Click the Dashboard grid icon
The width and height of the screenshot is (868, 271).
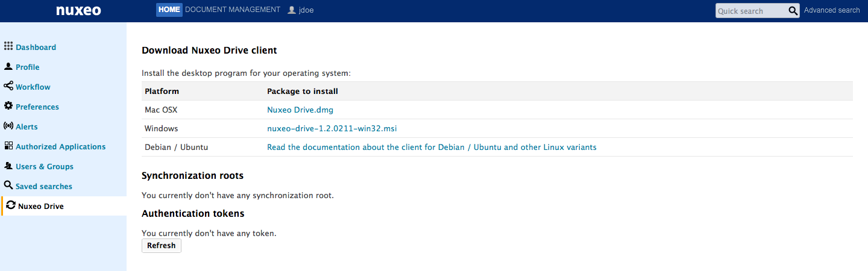[x=8, y=46]
